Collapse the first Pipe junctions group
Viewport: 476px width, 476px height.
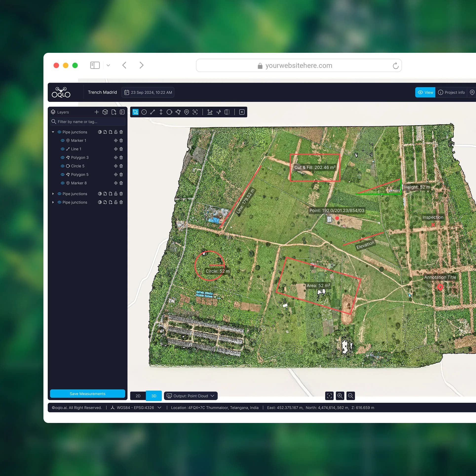tap(53, 132)
